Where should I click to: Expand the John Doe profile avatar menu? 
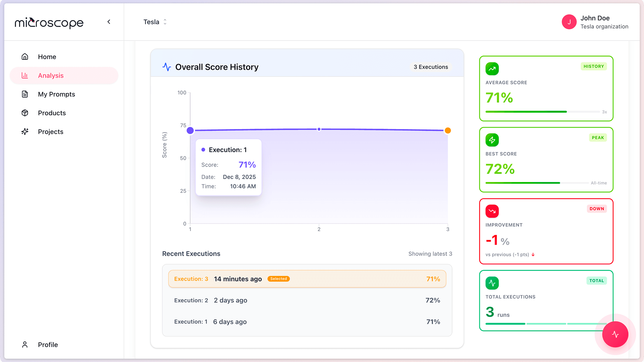(569, 22)
